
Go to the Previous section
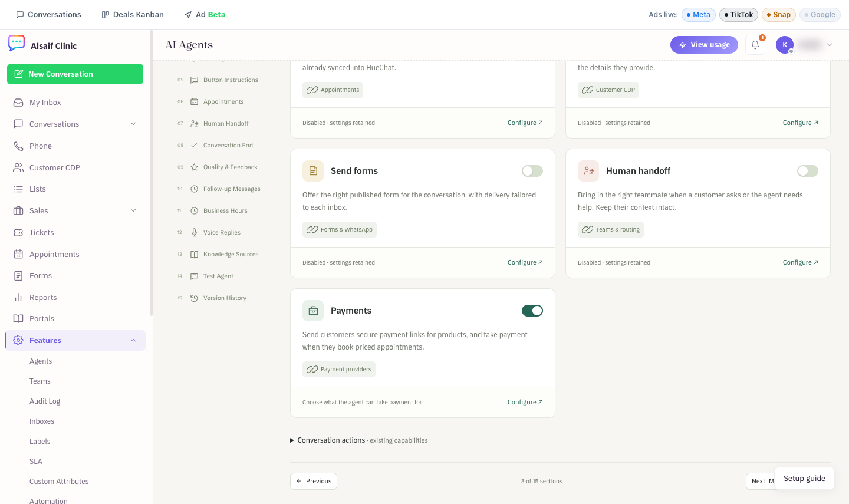314,482
